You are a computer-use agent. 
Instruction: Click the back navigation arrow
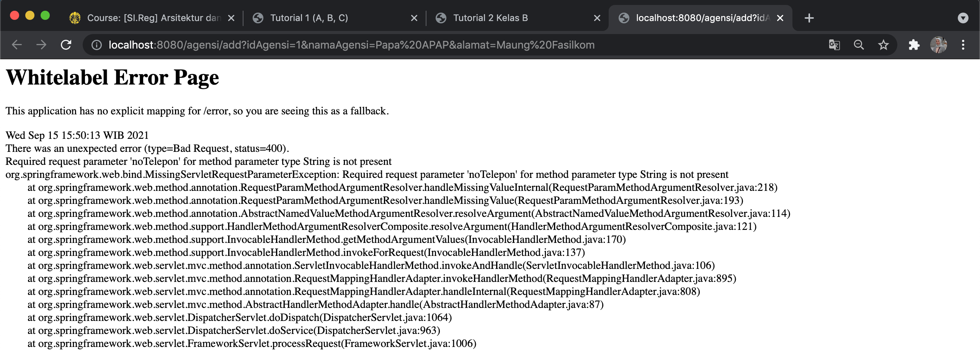tap(16, 45)
